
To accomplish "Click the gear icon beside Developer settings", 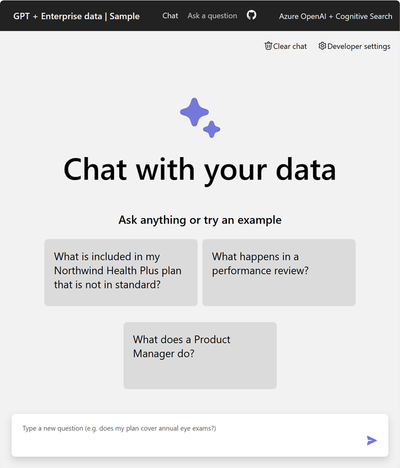I will coord(322,46).
